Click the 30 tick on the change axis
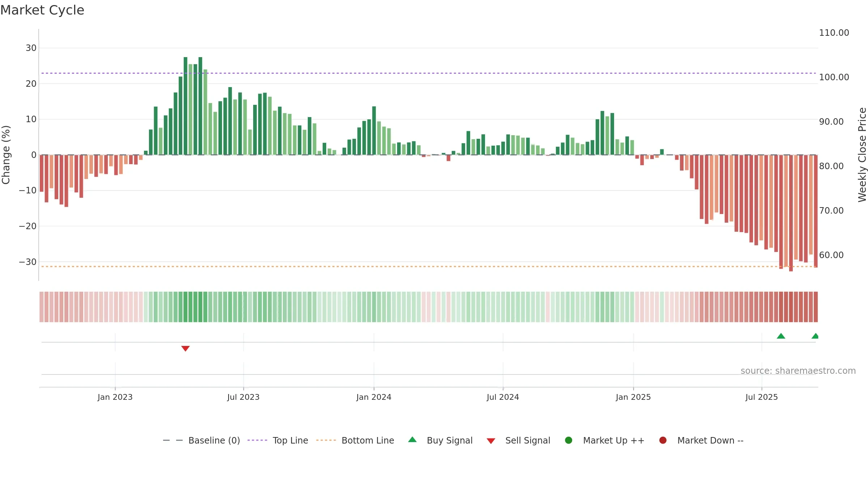868x488 pixels. click(31, 48)
